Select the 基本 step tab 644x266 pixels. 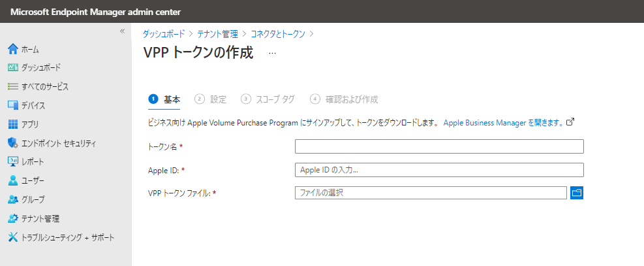click(164, 99)
